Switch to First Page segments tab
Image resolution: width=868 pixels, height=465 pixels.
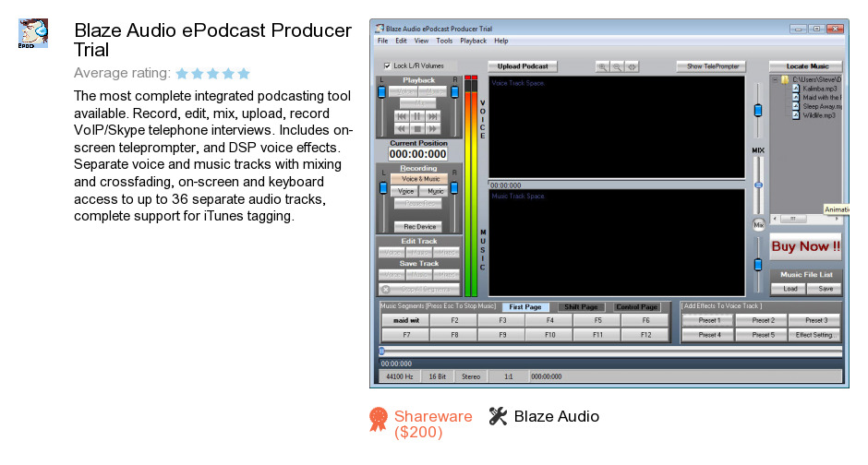525,307
